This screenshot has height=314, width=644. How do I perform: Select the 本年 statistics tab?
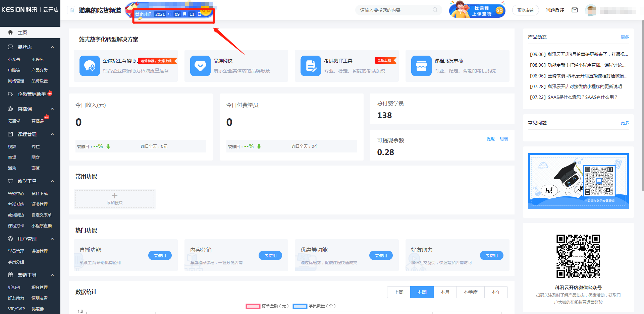[496, 292]
